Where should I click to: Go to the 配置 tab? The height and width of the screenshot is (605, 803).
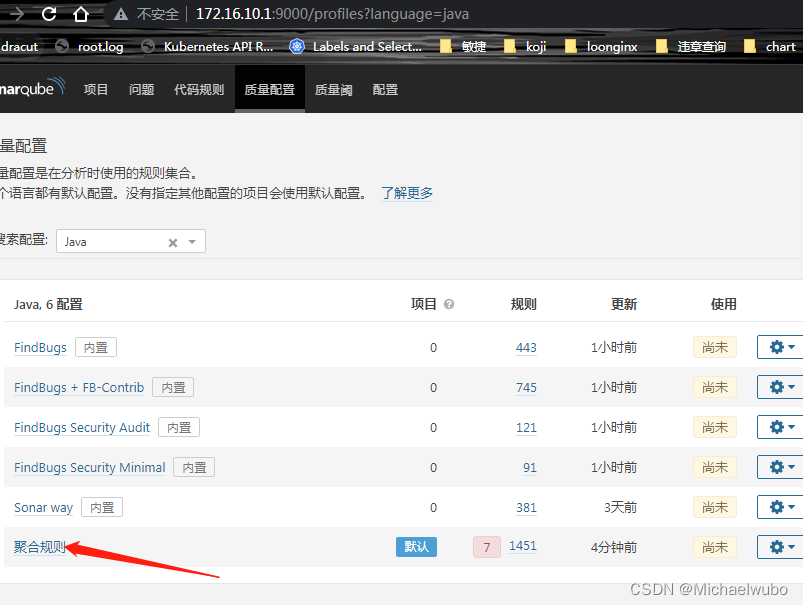coord(385,90)
